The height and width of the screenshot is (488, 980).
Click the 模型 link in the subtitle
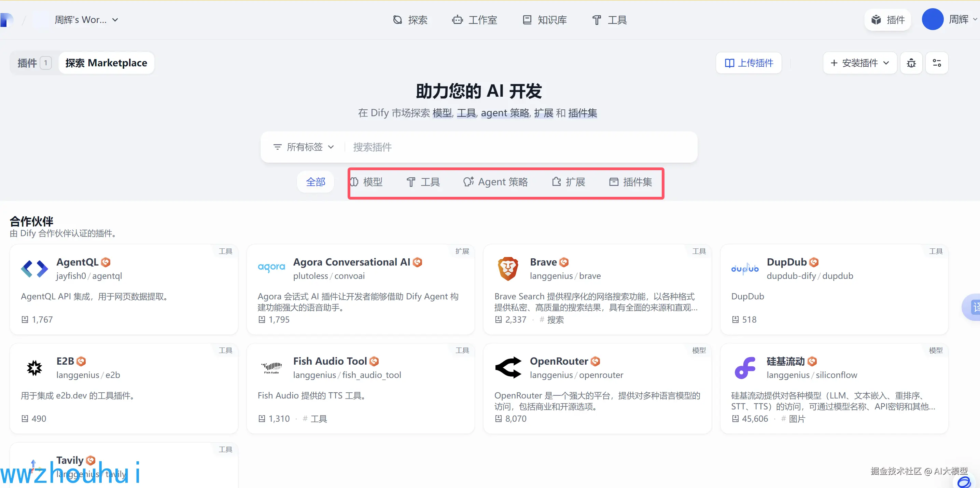point(442,113)
